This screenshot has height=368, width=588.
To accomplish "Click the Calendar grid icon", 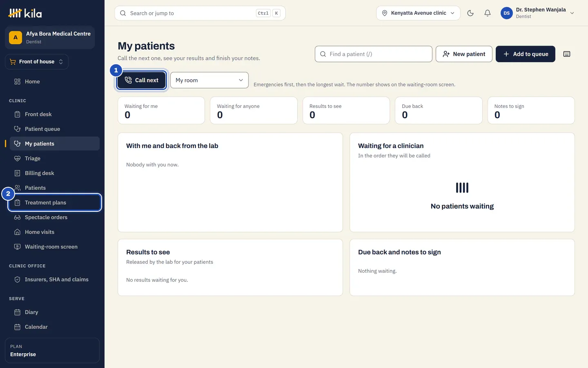I will (17, 327).
